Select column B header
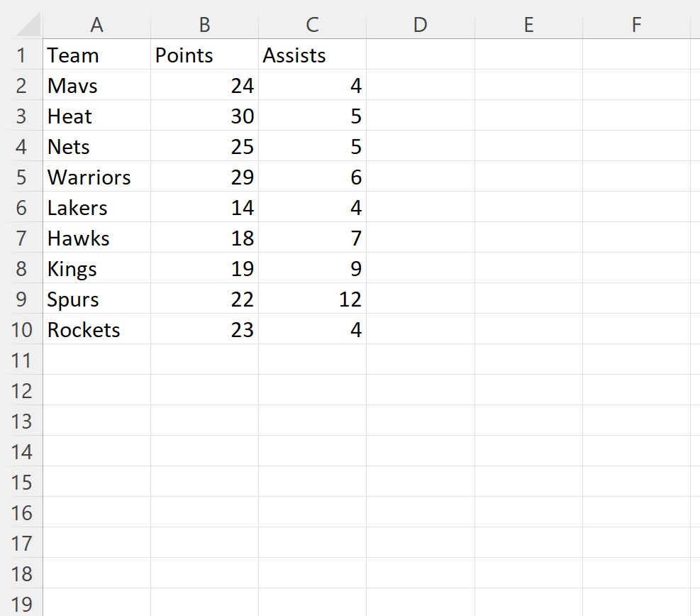Screen dimensions: 700x616 pos(204,25)
